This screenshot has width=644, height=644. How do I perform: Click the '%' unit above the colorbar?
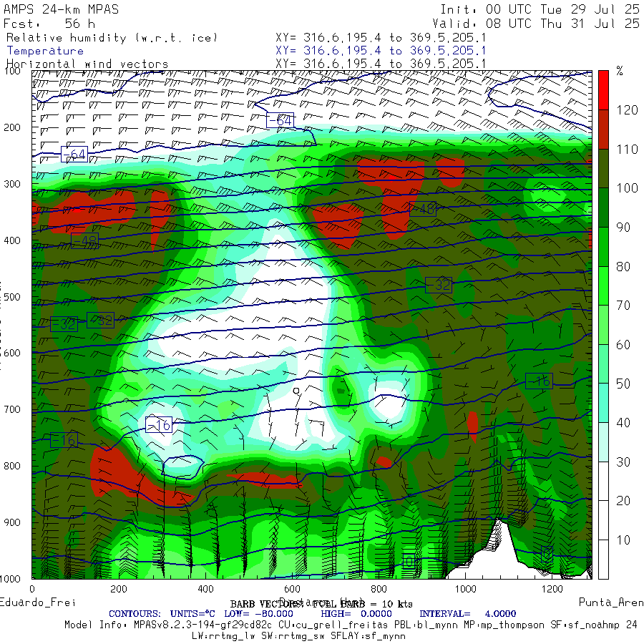(x=620, y=71)
